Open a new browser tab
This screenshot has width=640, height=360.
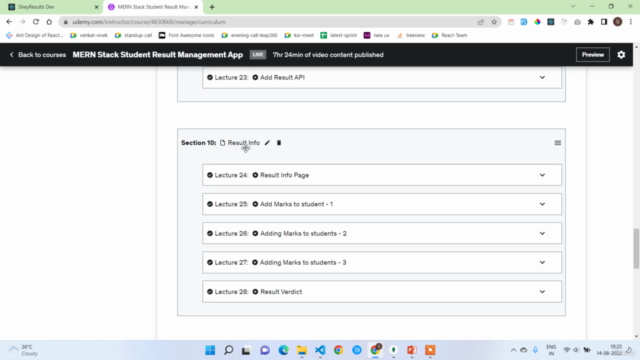click(212, 7)
